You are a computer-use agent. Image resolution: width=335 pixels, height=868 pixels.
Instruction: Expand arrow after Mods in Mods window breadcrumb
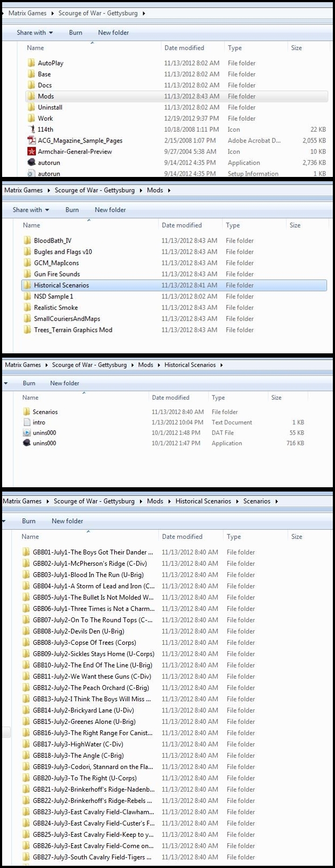click(x=169, y=190)
